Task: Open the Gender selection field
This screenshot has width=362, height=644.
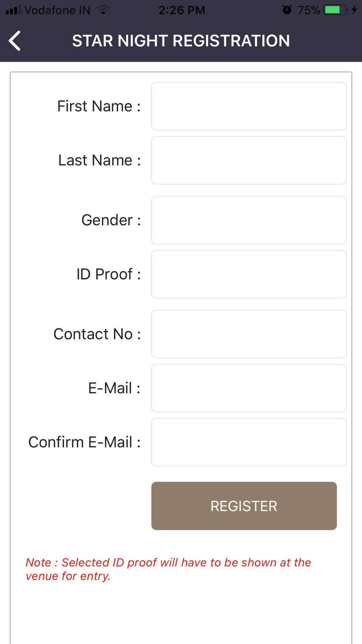Action: 249,220
